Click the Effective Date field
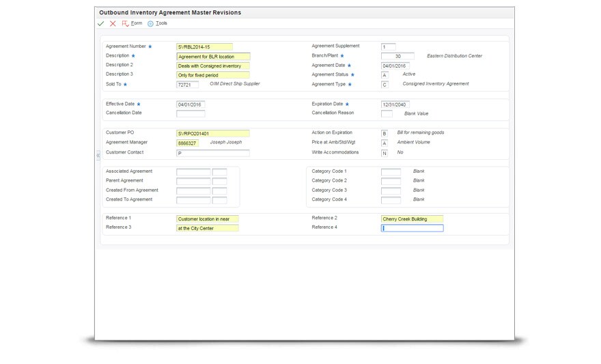This screenshot has width=601, height=364. [x=191, y=104]
